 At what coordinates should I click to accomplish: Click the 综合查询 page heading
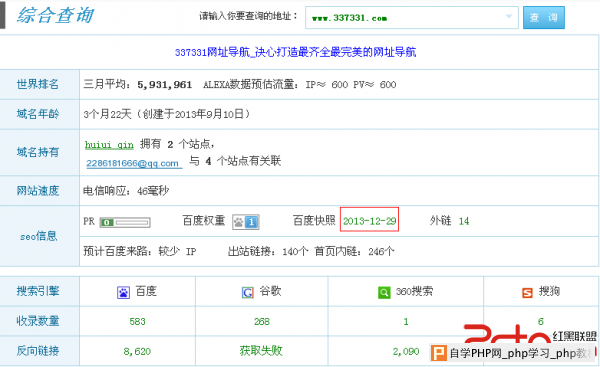55,16
